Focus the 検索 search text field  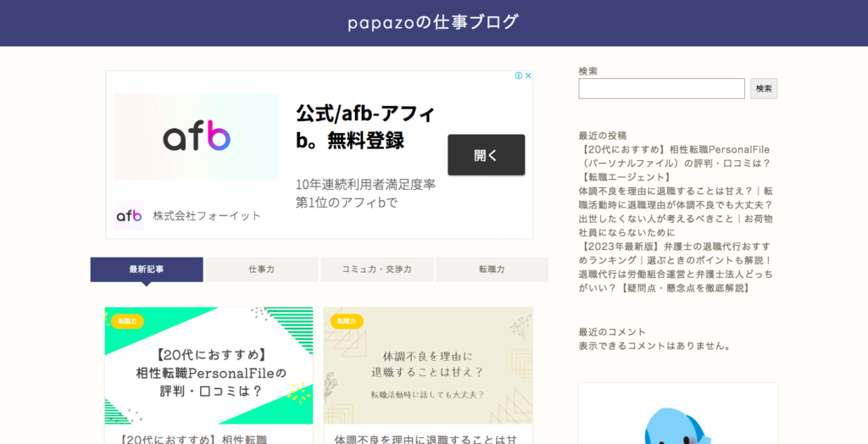point(661,88)
